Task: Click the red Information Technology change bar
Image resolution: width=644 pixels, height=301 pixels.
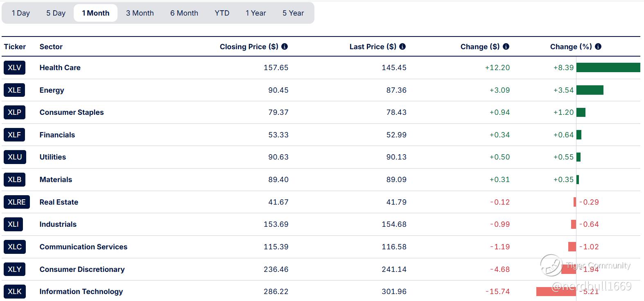Action: [x=556, y=292]
